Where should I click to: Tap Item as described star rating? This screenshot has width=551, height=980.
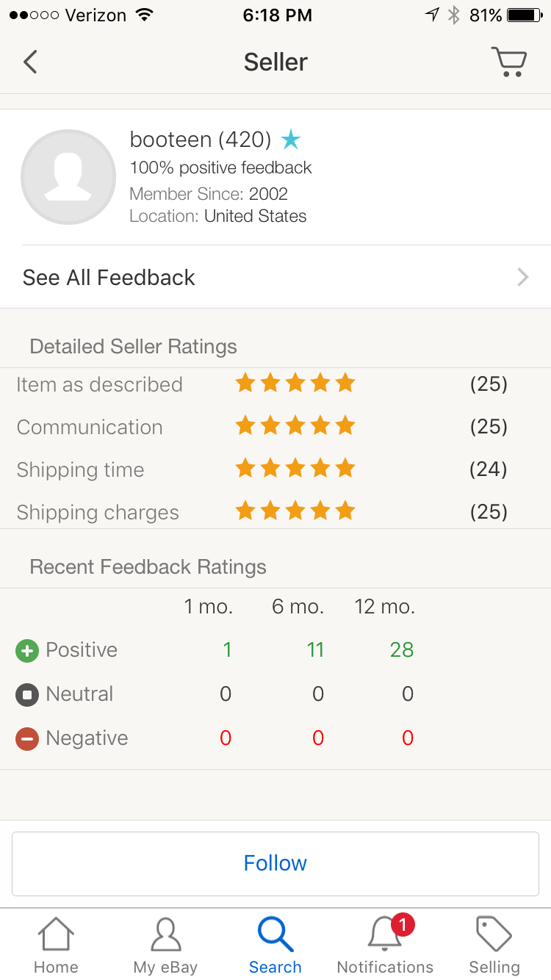click(295, 383)
